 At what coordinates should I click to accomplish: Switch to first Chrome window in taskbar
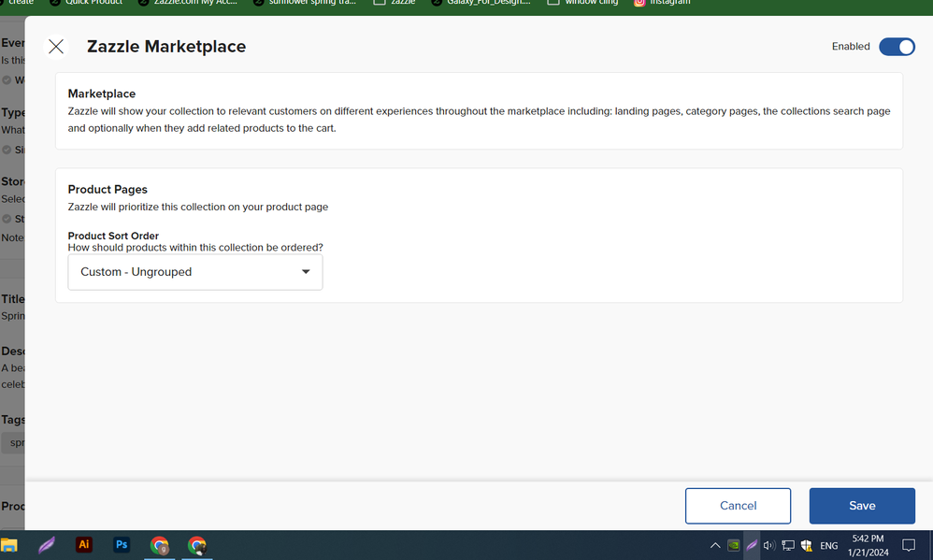click(x=159, y=545)
